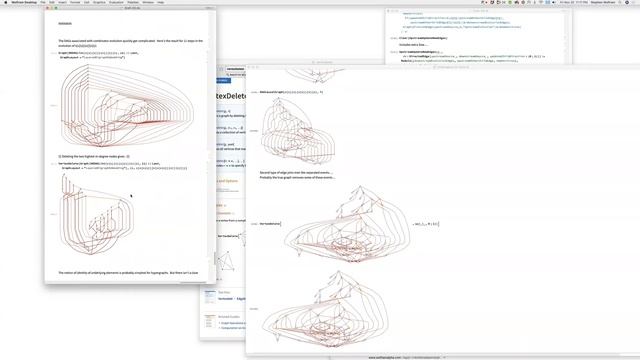The height and width of the screenshot is (360, 640).
Task: Open the Graph Operations related guide link
Action: click(232, 323)
